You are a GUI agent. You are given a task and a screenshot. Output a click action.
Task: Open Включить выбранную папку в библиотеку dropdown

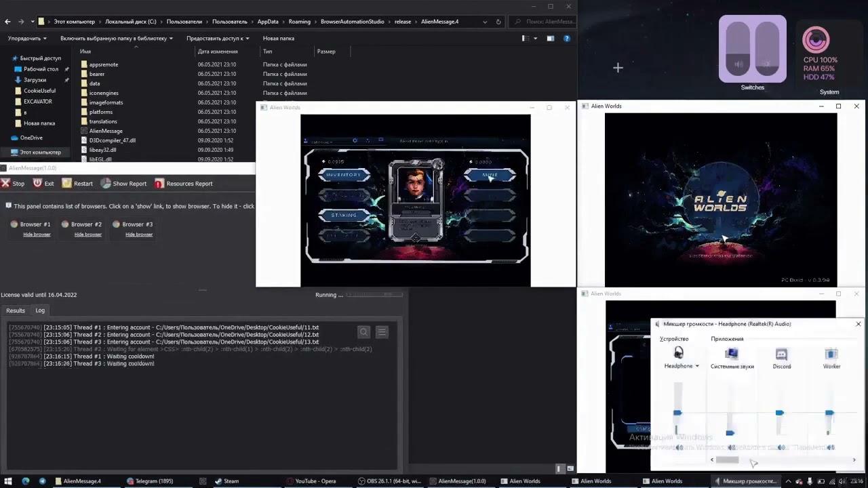117,39
